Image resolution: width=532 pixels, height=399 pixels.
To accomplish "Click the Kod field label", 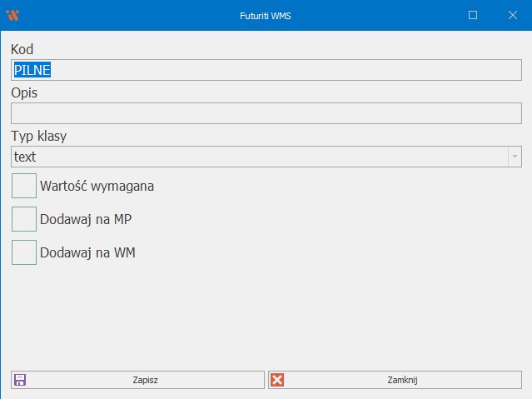I will (x=22, y=50).
